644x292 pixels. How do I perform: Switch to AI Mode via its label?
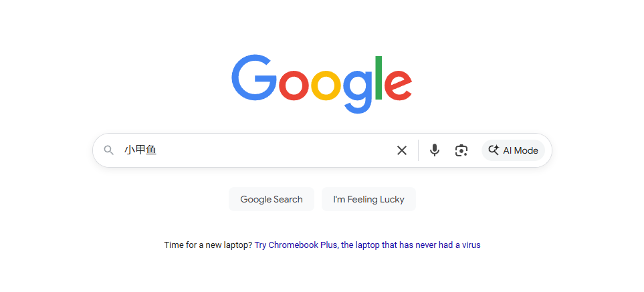[521, 150]
